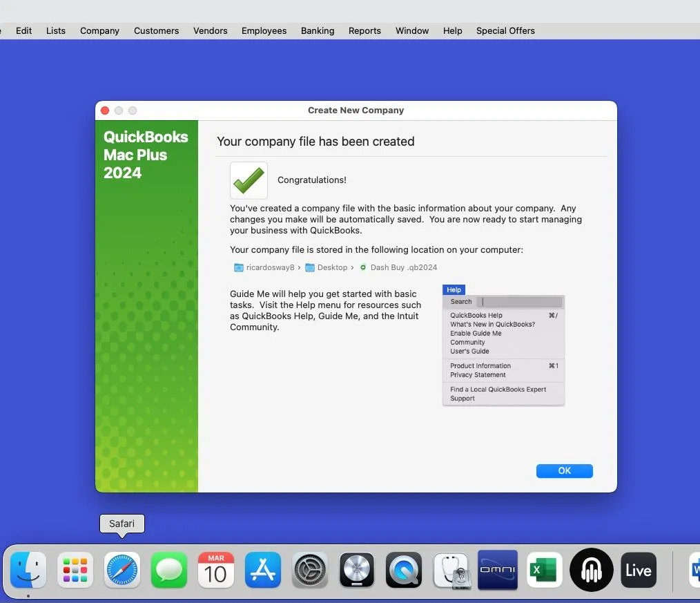Close the Create New Company window

click(x=105, y=111)
